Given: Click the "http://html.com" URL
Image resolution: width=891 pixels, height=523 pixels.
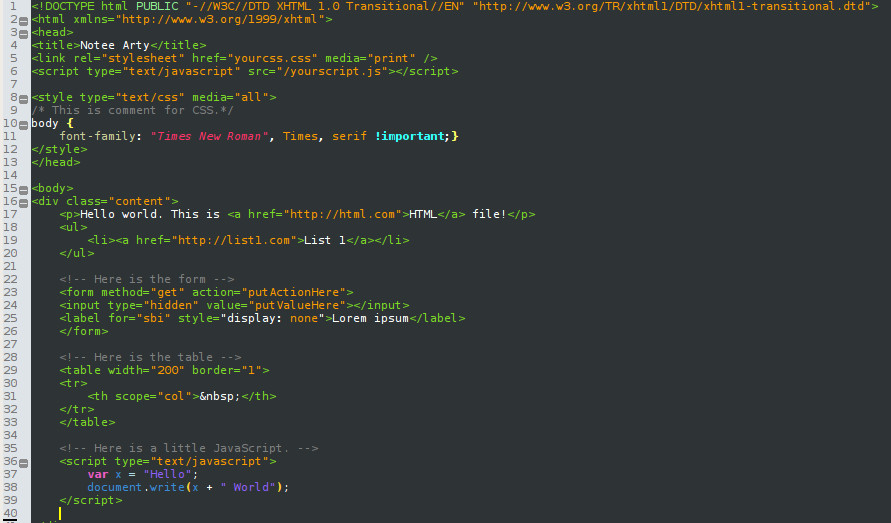Looking at the screenshot, I should (x=343, y=214).
